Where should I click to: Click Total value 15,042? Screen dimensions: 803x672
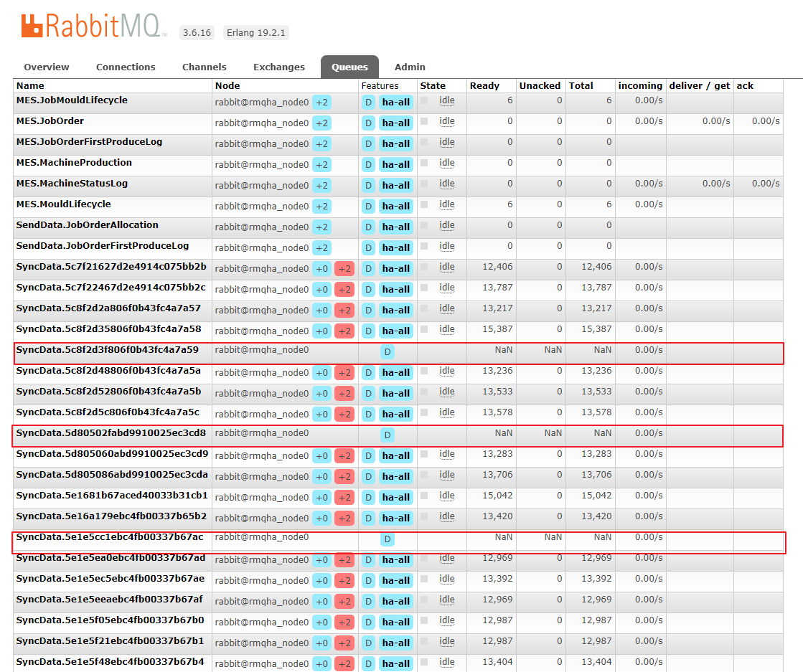pyautogui.click(x=596, y=496)
